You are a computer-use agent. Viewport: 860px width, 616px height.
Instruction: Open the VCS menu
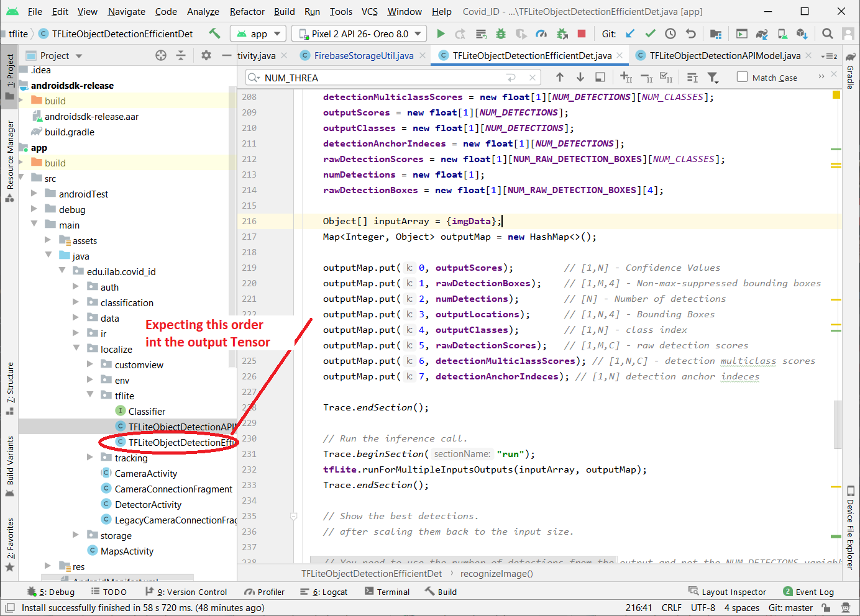pyautogui.click(x=368, y=11)
